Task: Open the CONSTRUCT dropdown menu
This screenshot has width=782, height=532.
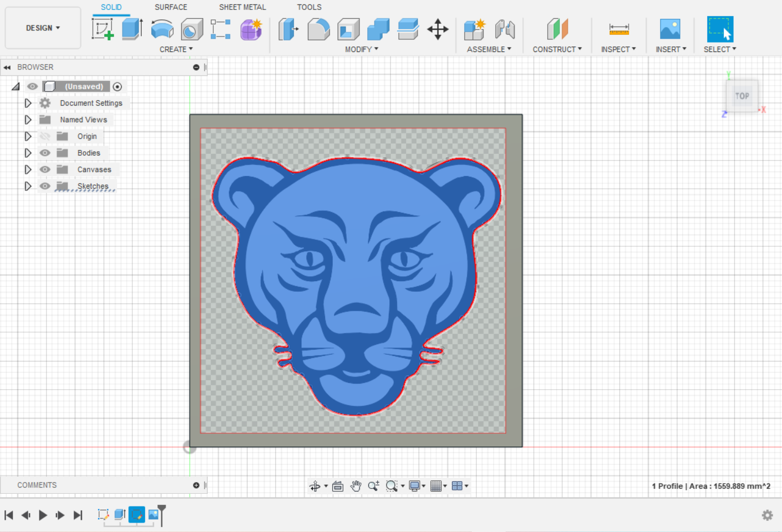Action: [557, 49]
